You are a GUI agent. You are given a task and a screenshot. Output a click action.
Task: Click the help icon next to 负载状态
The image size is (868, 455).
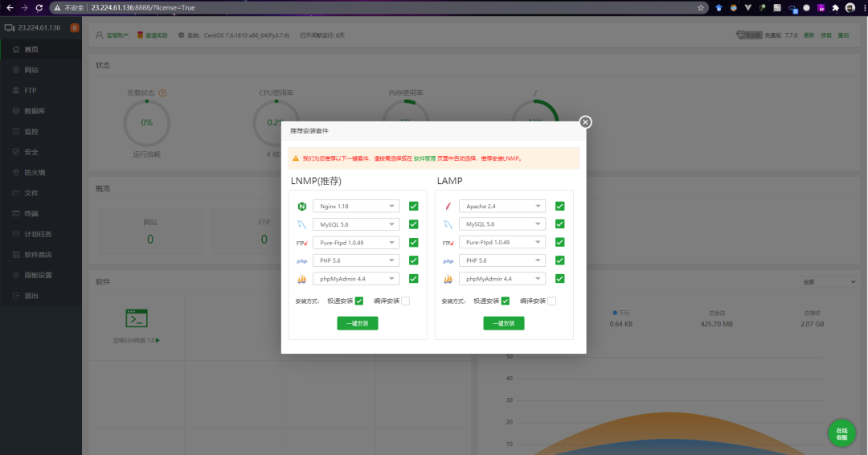tap(162, 93)
